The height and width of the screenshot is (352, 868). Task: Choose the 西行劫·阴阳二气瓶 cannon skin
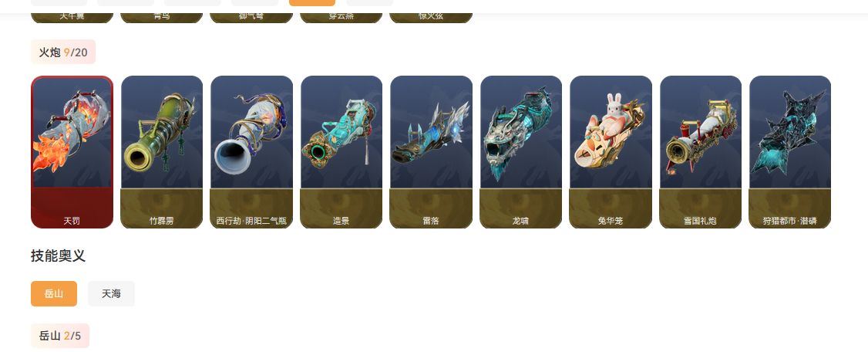click(251, 152)
